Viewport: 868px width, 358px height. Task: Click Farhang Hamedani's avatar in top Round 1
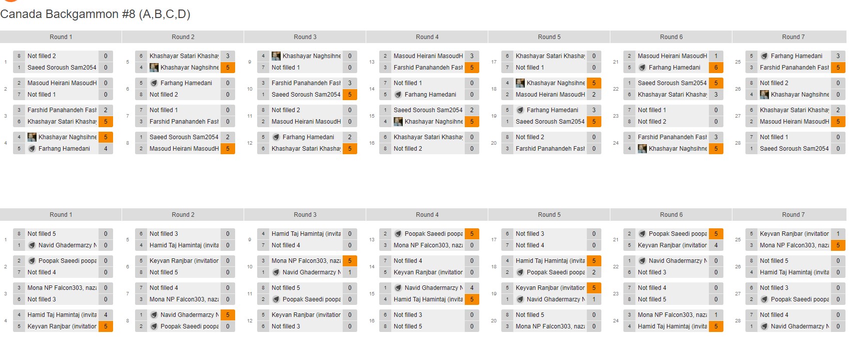coord(32,149)
